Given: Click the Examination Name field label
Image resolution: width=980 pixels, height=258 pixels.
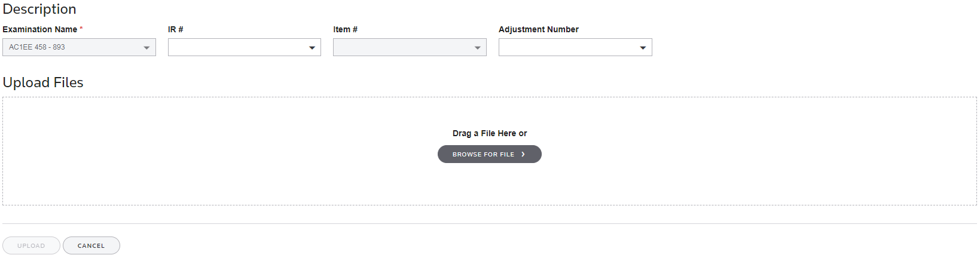Looking at the screenshot, I should pos(40,29).
